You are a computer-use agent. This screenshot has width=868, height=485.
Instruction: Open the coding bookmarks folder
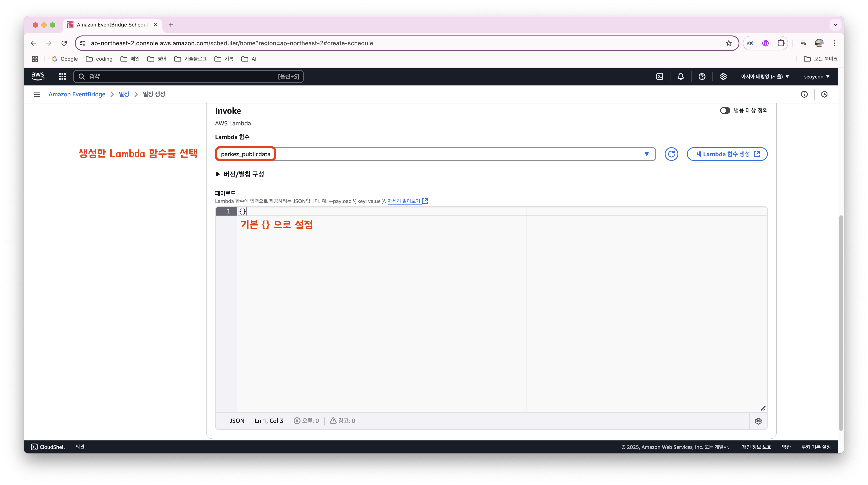[99, 59]
